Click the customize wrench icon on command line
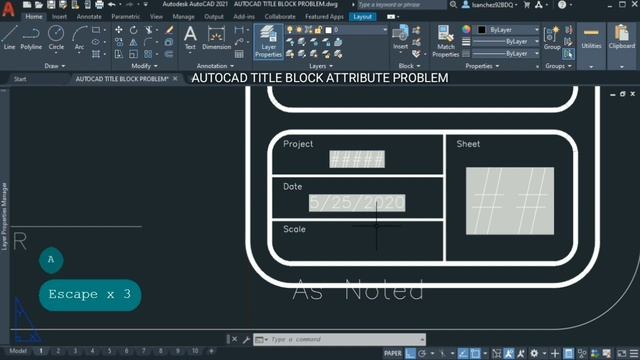 [246, 340]
